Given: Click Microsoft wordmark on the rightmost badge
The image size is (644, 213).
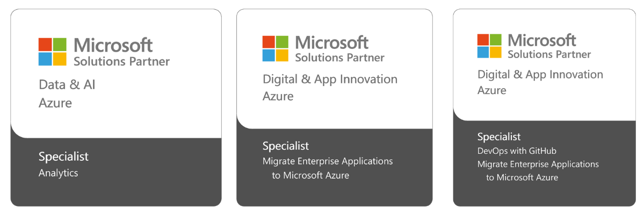Looking at the screenshot, I should [542, 41].
